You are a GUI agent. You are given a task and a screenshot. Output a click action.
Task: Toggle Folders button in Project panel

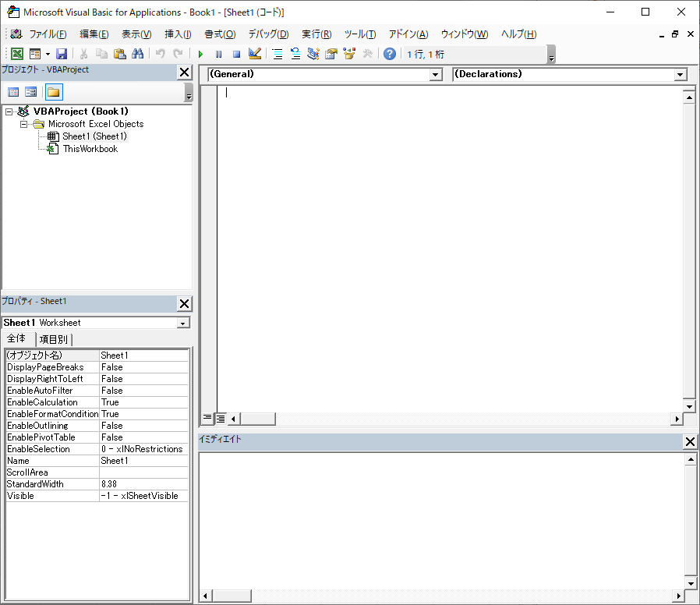pos(53,92)
